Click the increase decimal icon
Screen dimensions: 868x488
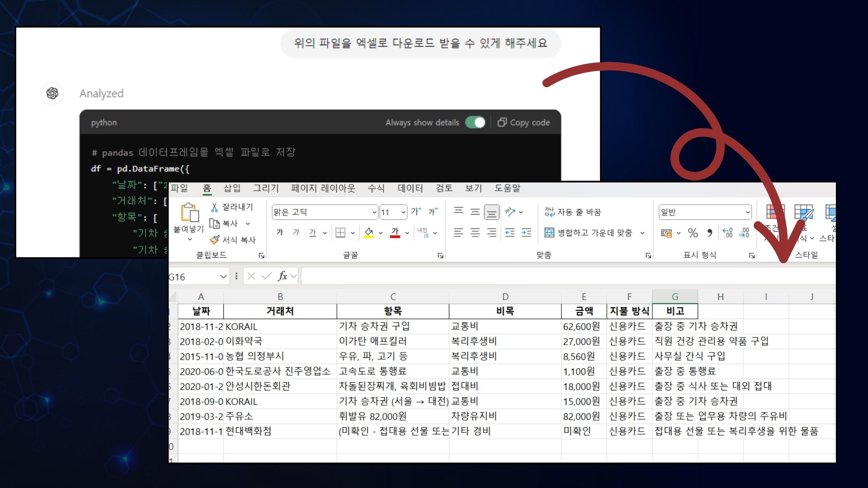click(x=727, y=233)
